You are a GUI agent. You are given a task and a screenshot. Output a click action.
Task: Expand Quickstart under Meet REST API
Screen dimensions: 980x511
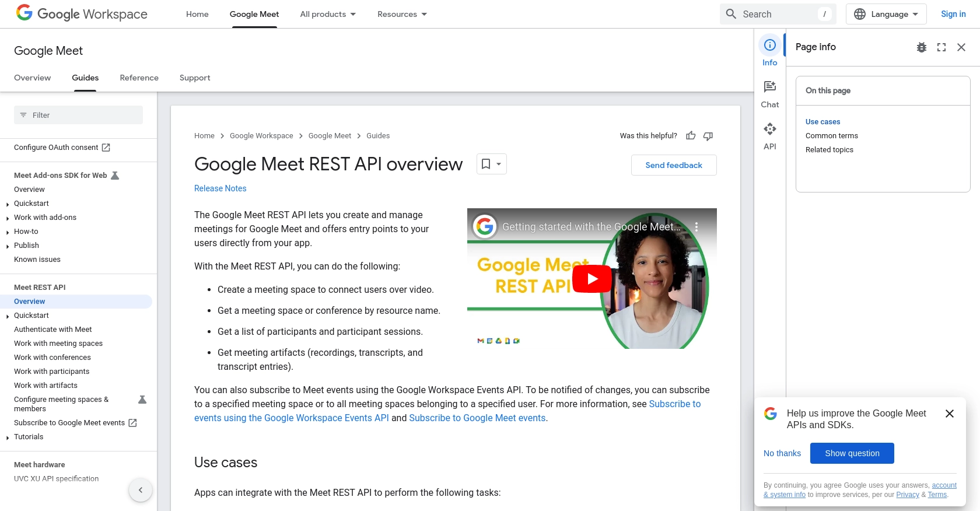click(8, 316)
